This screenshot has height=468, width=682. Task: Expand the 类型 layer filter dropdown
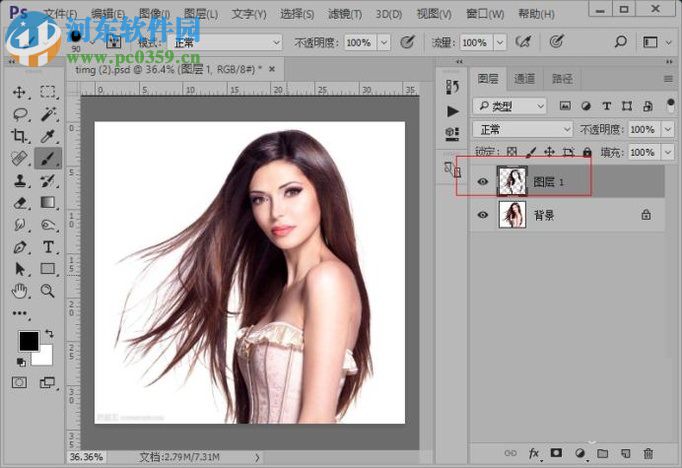click(x=511, y=105)
